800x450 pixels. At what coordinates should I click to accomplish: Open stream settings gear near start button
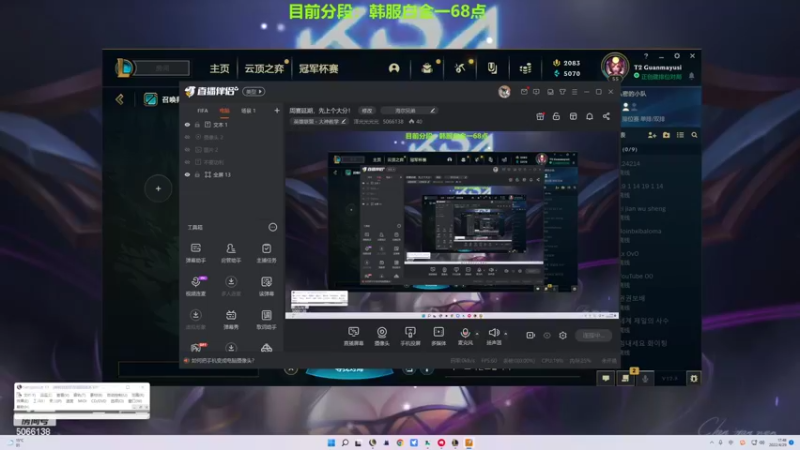pos(563,335)
